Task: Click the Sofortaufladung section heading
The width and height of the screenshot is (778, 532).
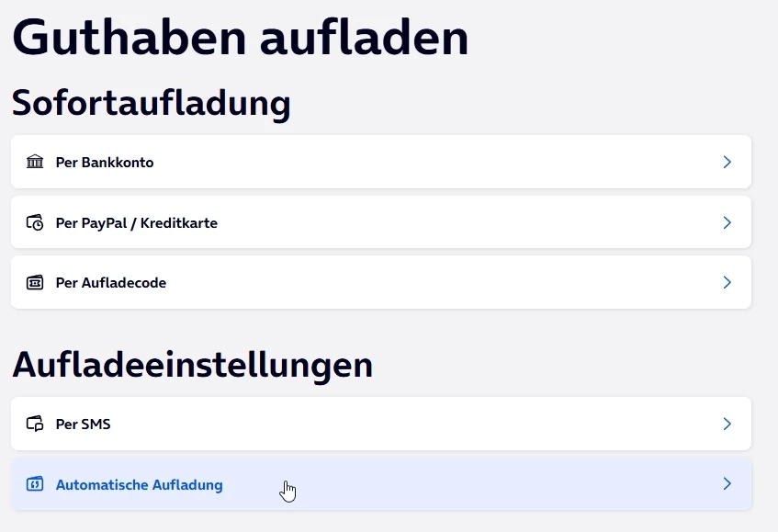Action: point(152,103)
